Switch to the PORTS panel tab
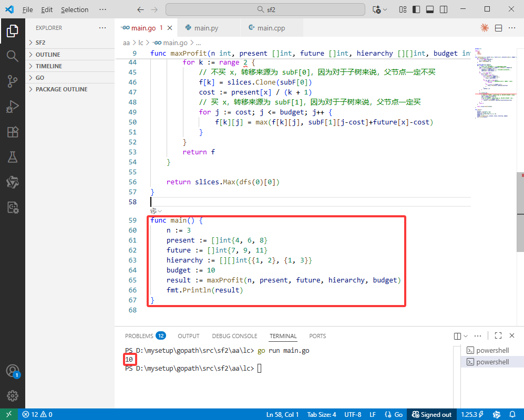Screen dimensions: 524x420 coord(317,336)
